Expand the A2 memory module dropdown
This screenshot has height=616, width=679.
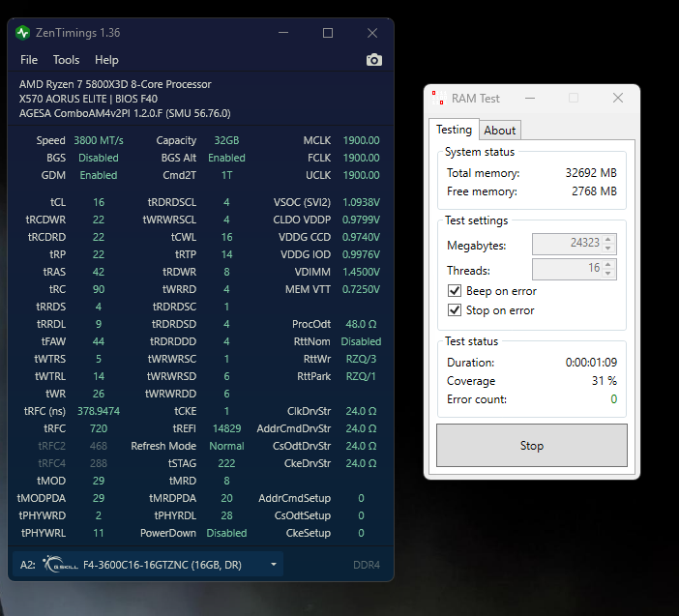(274, 565)
